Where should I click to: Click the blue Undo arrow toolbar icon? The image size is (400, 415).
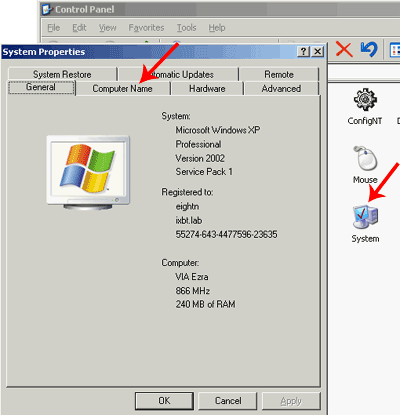tap(369, 49)
